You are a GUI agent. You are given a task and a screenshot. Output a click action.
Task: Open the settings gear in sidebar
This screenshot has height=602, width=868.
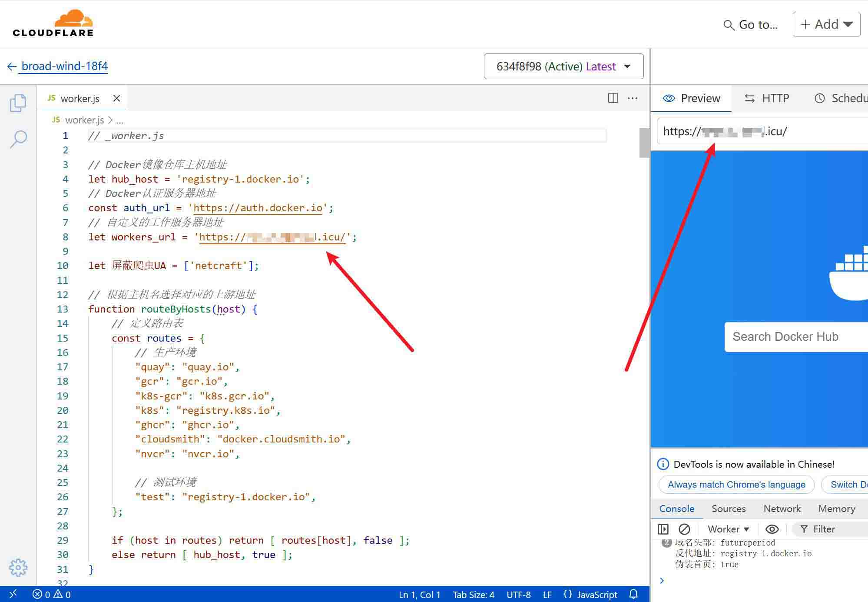(x=18, y=567)
